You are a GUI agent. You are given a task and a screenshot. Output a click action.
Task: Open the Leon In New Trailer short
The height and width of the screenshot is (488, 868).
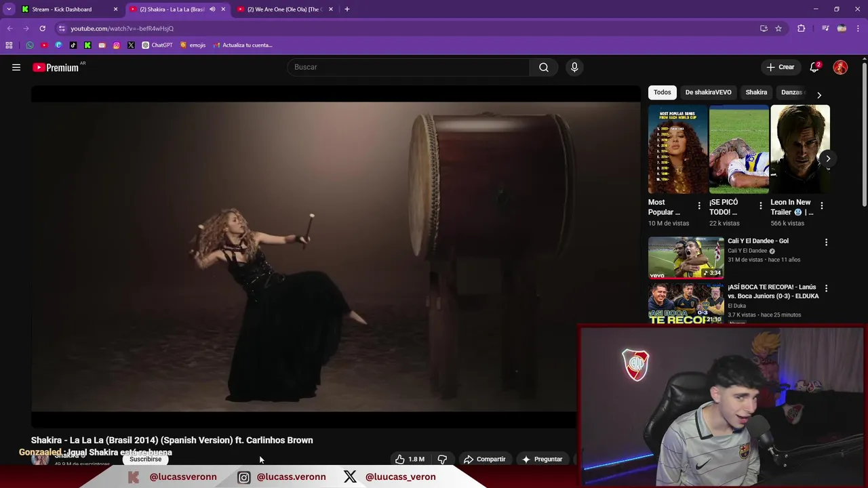pos(800,149)
